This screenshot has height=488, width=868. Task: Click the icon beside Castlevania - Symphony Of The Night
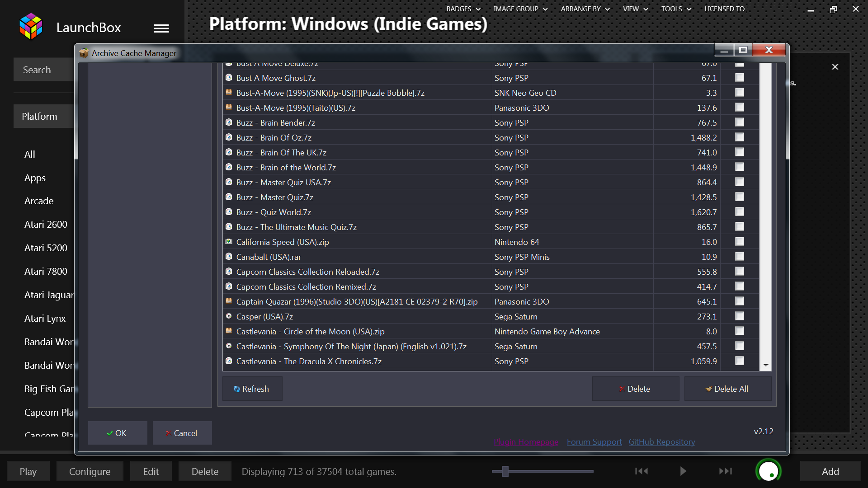229,346
